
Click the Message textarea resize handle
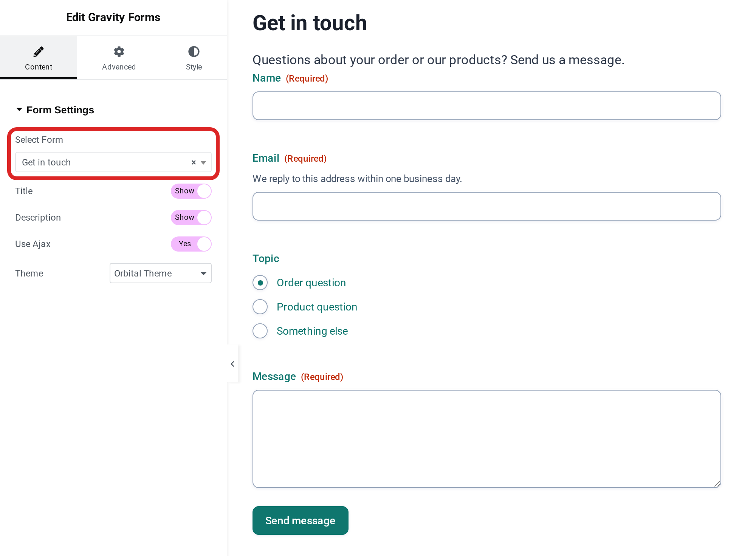(x=717, y=484)
